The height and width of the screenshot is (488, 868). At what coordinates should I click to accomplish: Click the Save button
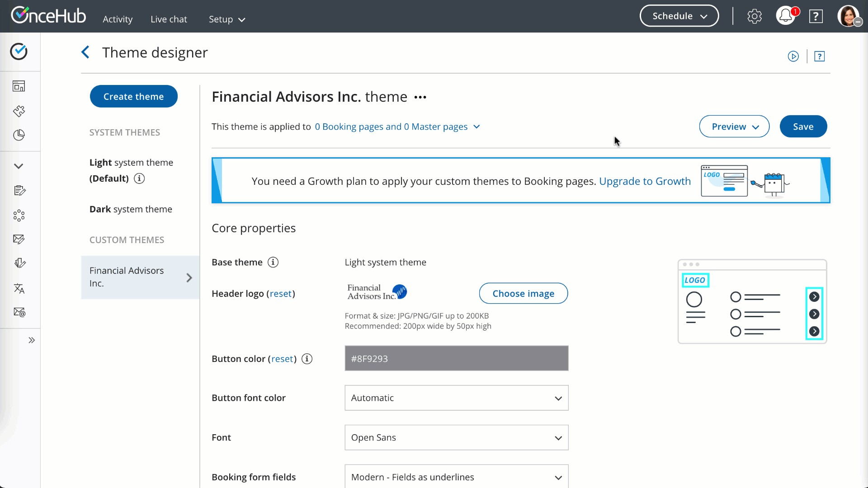803,127
